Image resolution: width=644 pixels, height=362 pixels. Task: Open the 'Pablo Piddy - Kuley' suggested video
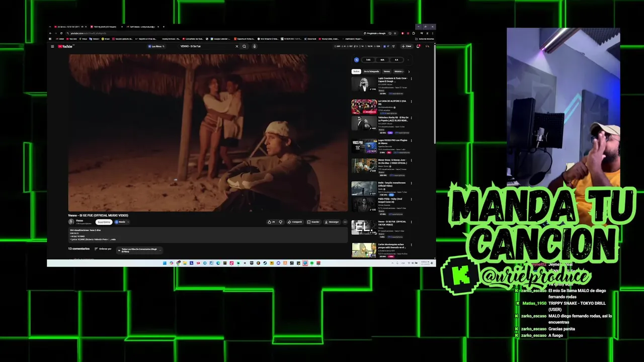[364, 204]
